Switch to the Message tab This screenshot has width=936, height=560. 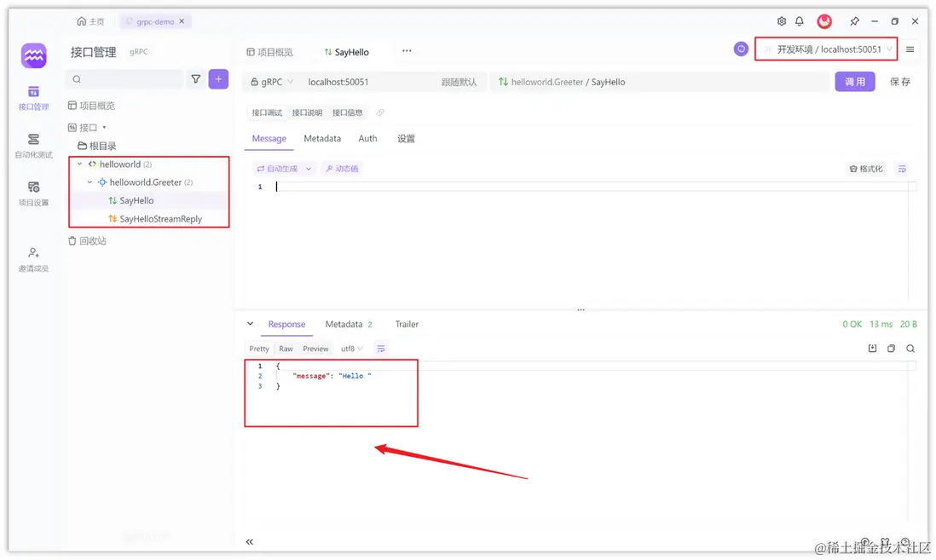pos(269,138)
